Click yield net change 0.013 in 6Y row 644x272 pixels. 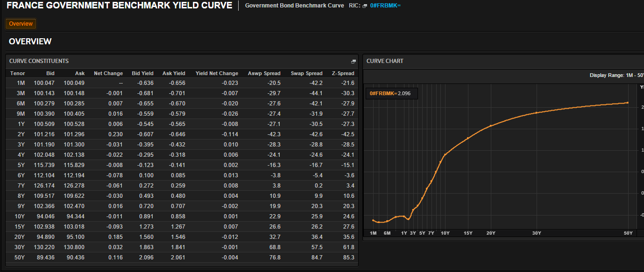coord(231,175)
